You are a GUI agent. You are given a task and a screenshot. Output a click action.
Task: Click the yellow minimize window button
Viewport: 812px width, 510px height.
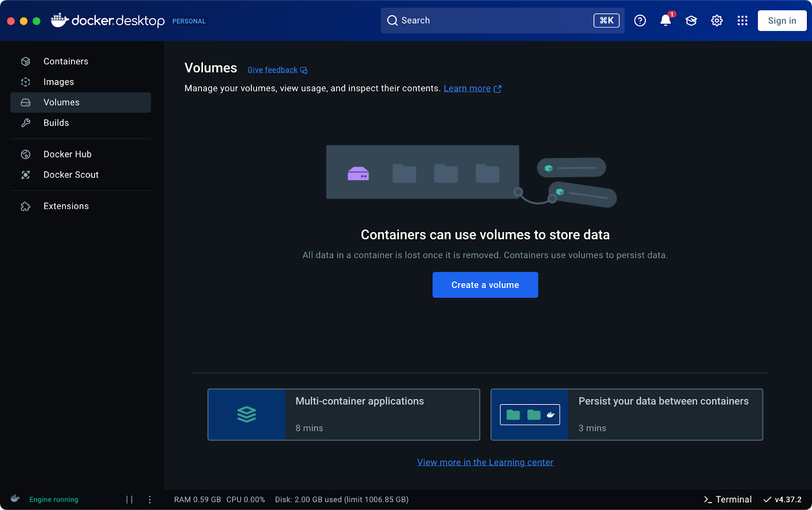(23, 21)
